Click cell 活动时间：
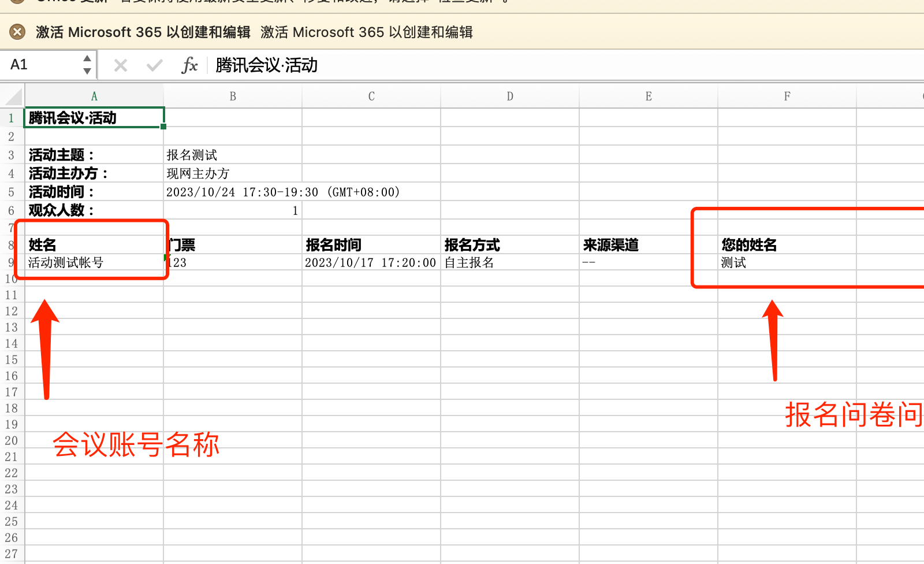The height and width of the screenshot is (564, 924). (x=94, y=192)
